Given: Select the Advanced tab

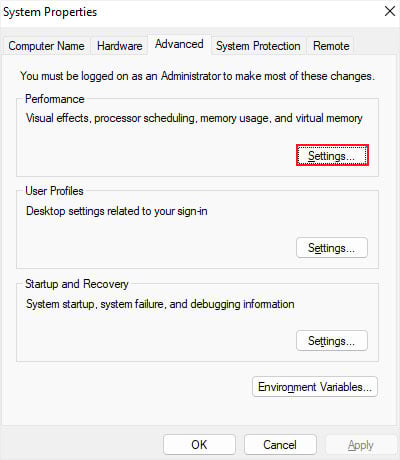Looking at the screenshot, I should (x=179, y=44).
